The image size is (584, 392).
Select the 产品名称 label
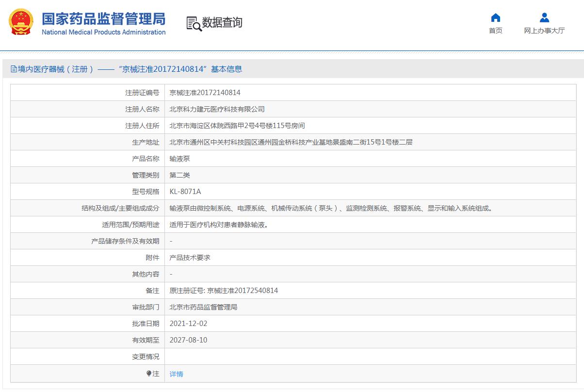pos(146,159)
